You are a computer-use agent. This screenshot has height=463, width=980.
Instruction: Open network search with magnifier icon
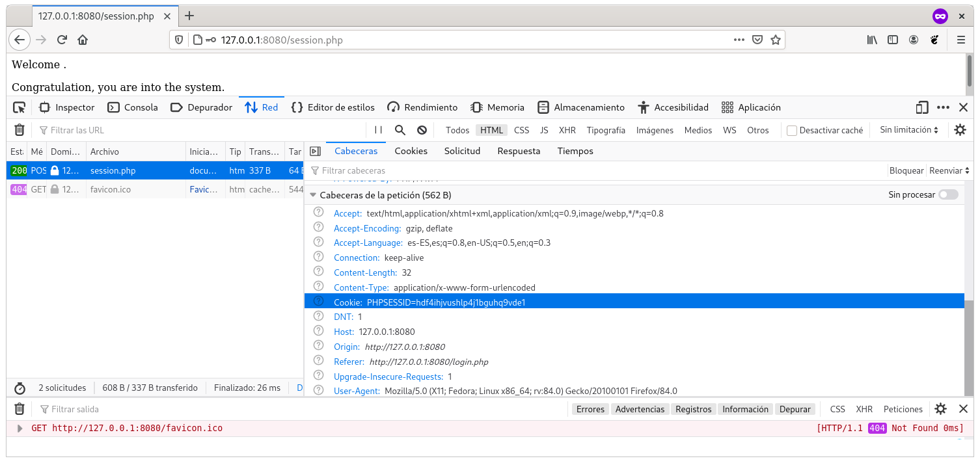coord(400,130)
